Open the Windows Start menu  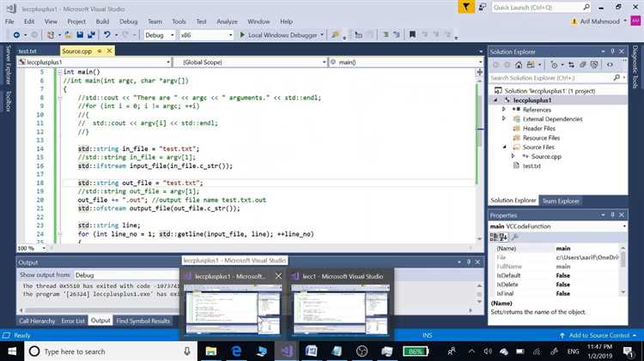(12, 352)
